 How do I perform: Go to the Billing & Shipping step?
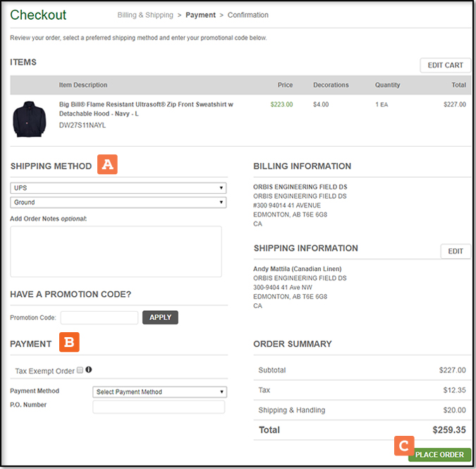145,15
